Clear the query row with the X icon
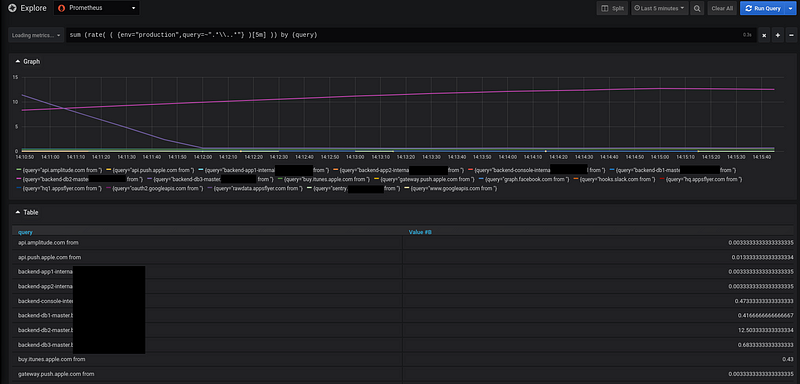The image size is (800, 384). click(764, 35)
